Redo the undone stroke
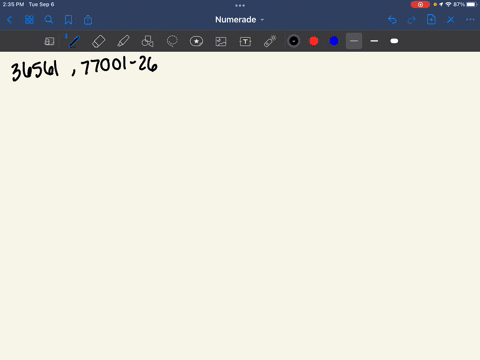 click(412, 20)
